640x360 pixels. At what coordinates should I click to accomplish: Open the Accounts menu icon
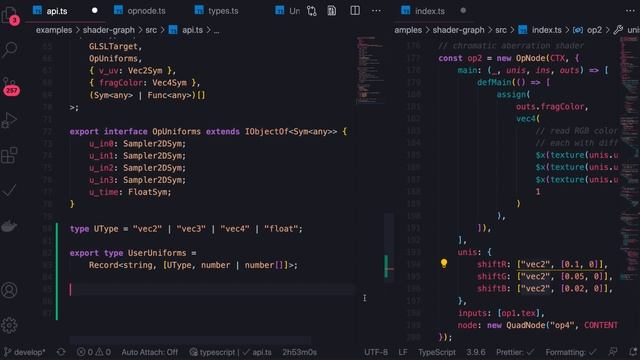[x=9, y=290]
